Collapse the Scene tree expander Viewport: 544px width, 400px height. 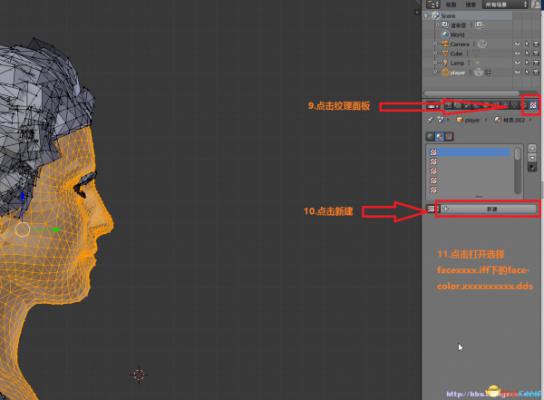[x=426, y=16]
